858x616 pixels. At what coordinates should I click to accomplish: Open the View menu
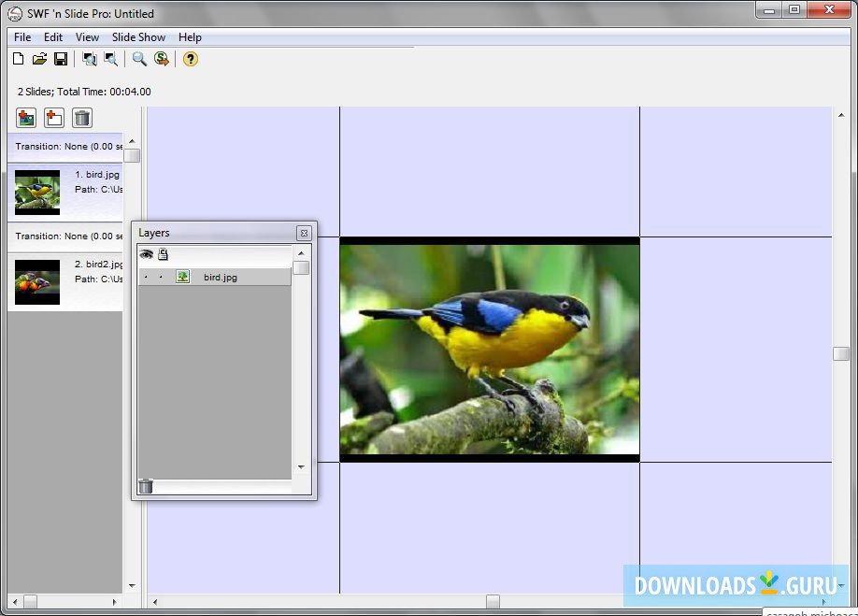coord(87,37)
